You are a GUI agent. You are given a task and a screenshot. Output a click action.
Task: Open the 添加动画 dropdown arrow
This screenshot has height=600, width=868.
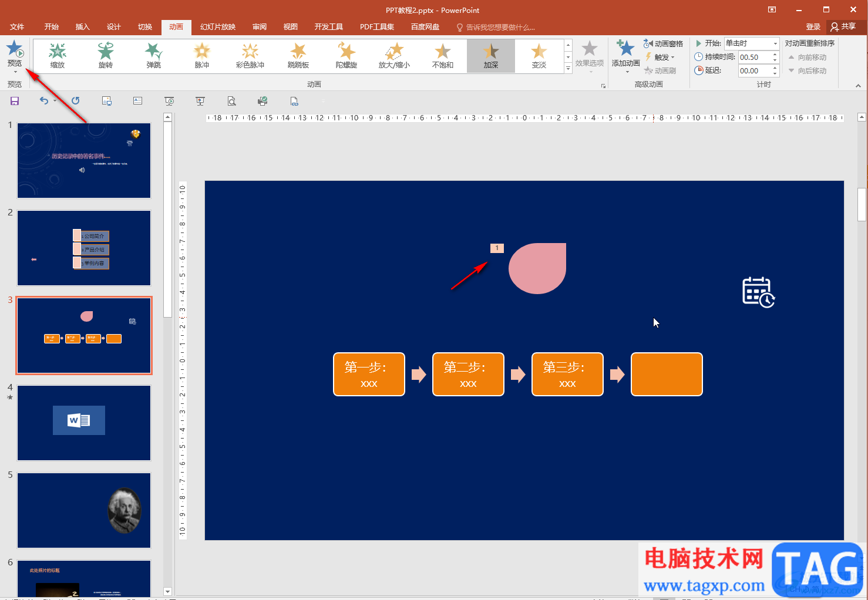(627, 72)
